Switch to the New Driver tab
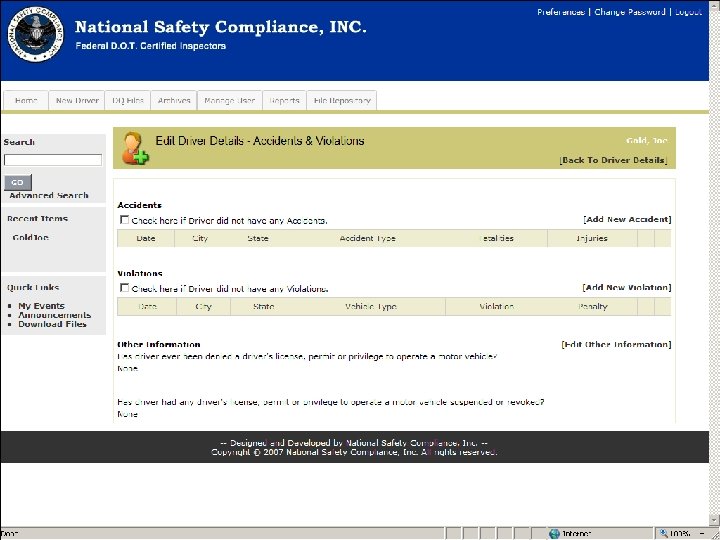The width and height of the screenshot is (720, 540). tap(77, 101)
